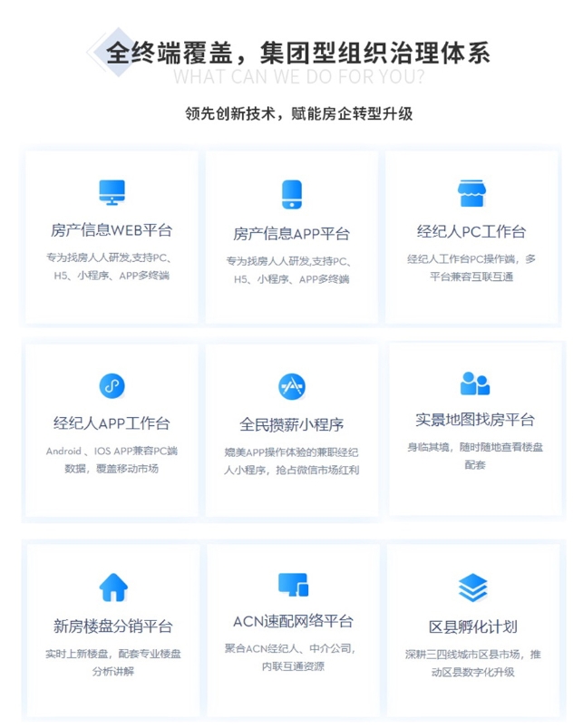Image resolution: width=573 pixels, height=728 pixels.
Task: Select the 经纪人APP工作台 heading
Action: (x=112, y=423)
